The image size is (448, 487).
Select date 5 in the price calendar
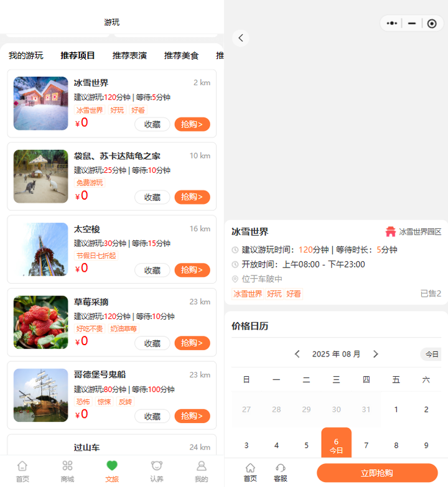(x=306, y=445)
